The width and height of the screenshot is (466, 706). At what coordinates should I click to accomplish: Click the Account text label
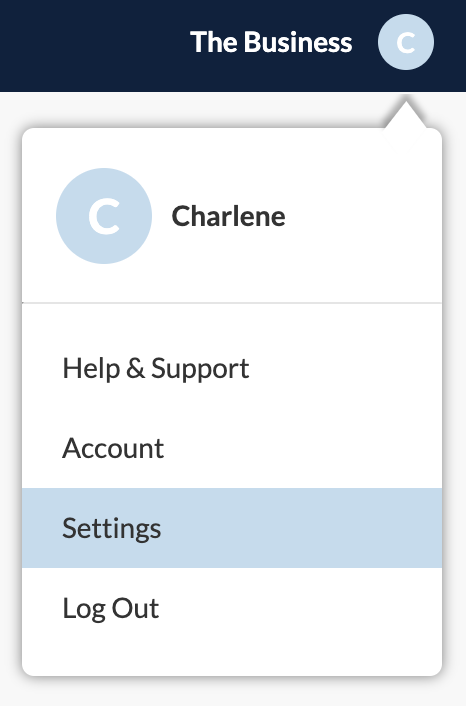tap(113, 448)
